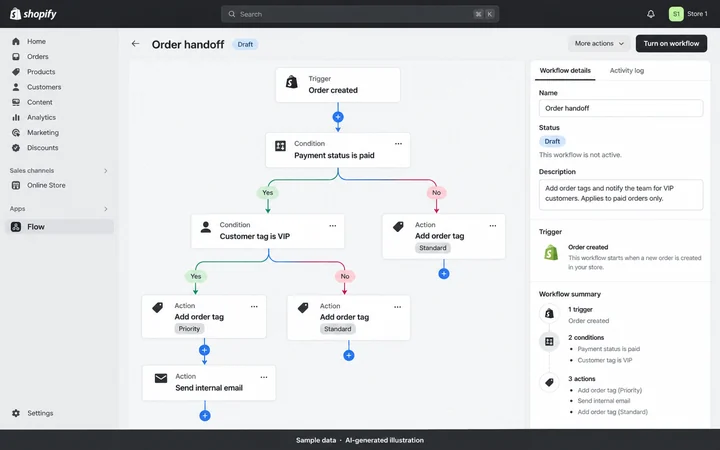Select the Payment status is paid node
This screenshot has height=450, width=720.
tap(338, 150)
